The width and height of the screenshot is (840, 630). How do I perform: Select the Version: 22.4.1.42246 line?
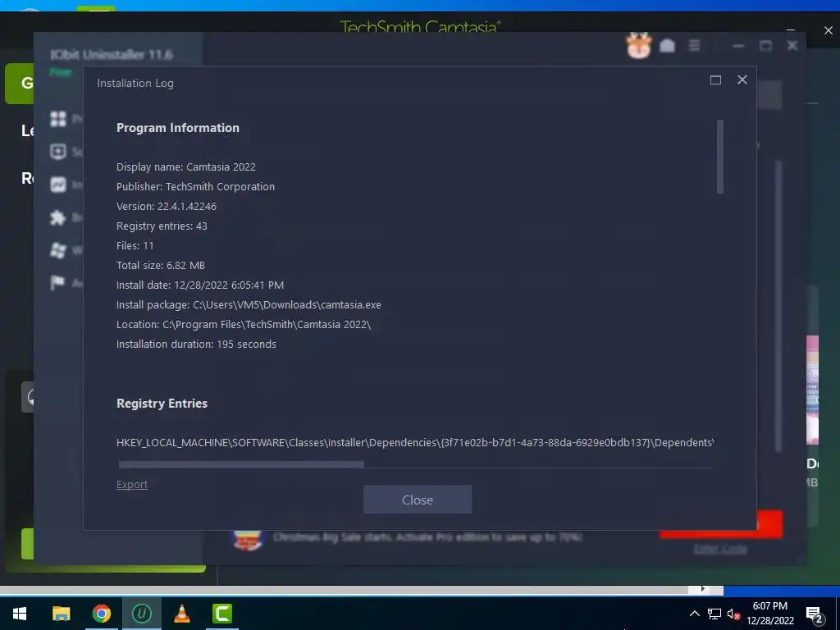point(167,206)
